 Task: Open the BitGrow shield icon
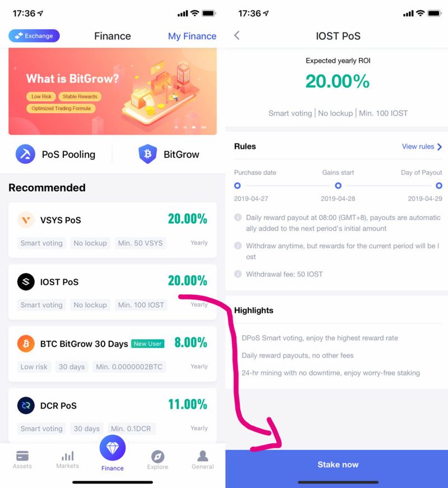[148, 154]
